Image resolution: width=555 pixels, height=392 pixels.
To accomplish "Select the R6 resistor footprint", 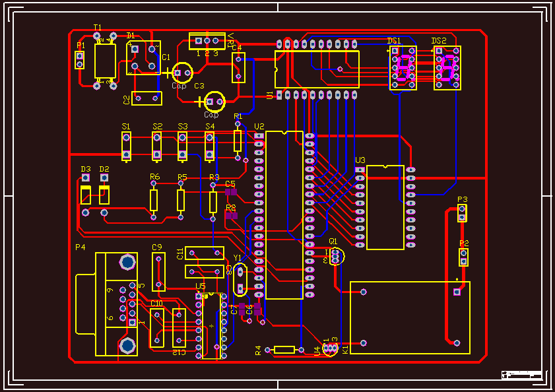I will pos(154,201).
